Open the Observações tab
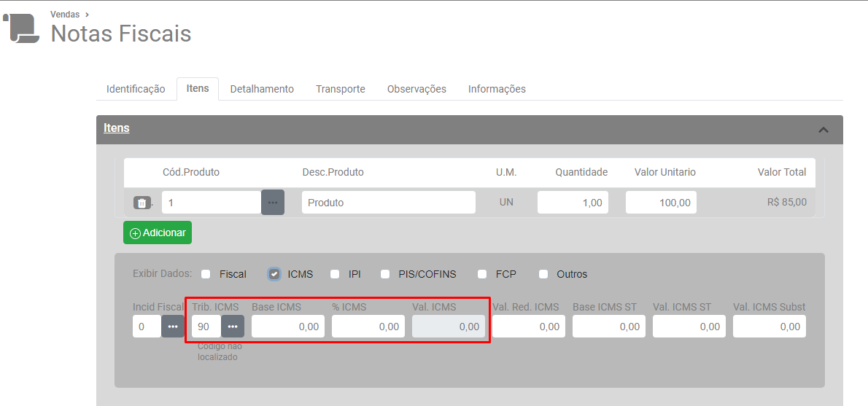 click(416, 89)
